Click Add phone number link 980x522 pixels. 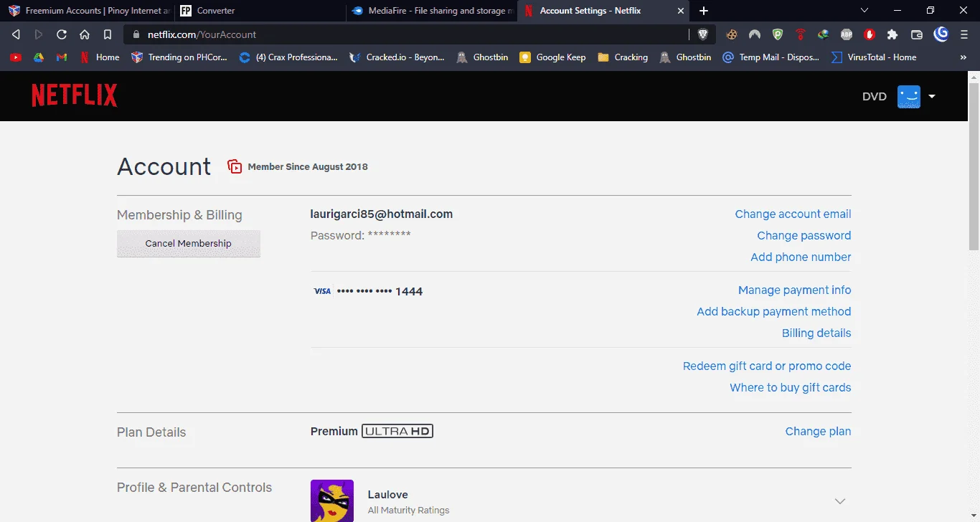[801, 257]
